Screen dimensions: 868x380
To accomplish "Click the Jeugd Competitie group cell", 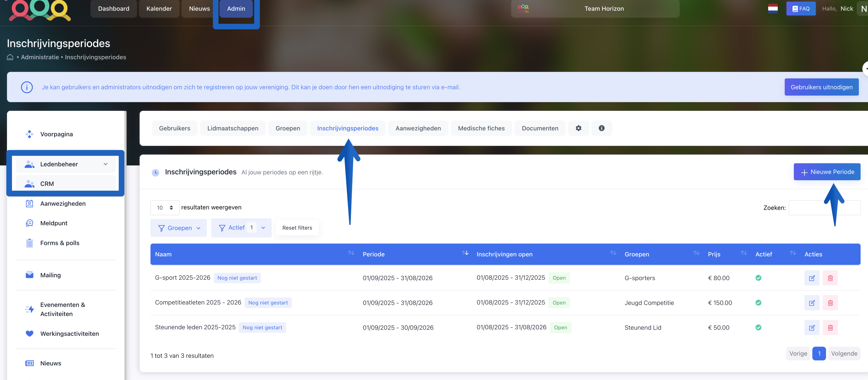I will pyautogui.click(x=649, y=303).
